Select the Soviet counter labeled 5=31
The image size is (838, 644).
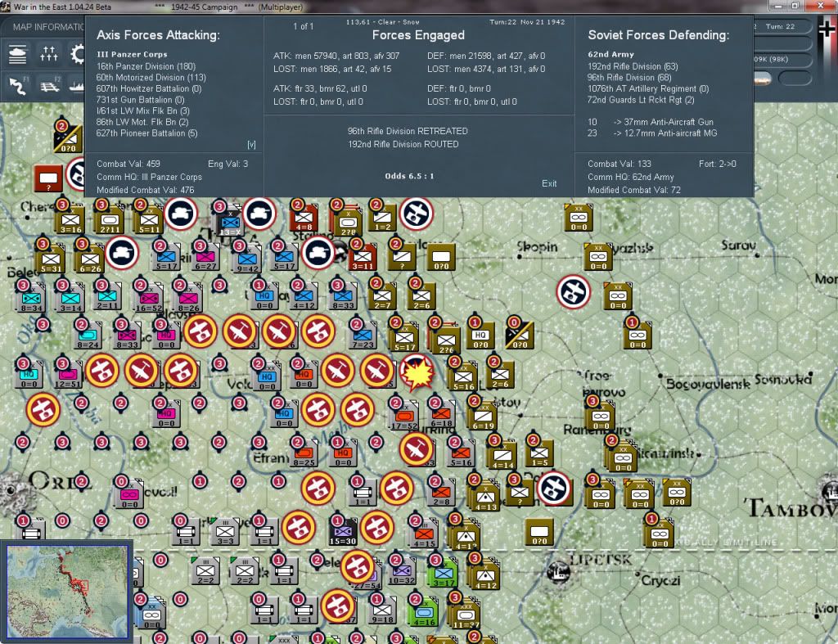click(51, 259)
